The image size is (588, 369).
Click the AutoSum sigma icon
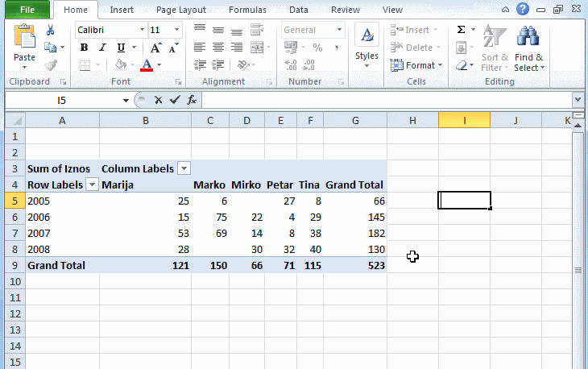pyautogui.click(x=461, y=30)
